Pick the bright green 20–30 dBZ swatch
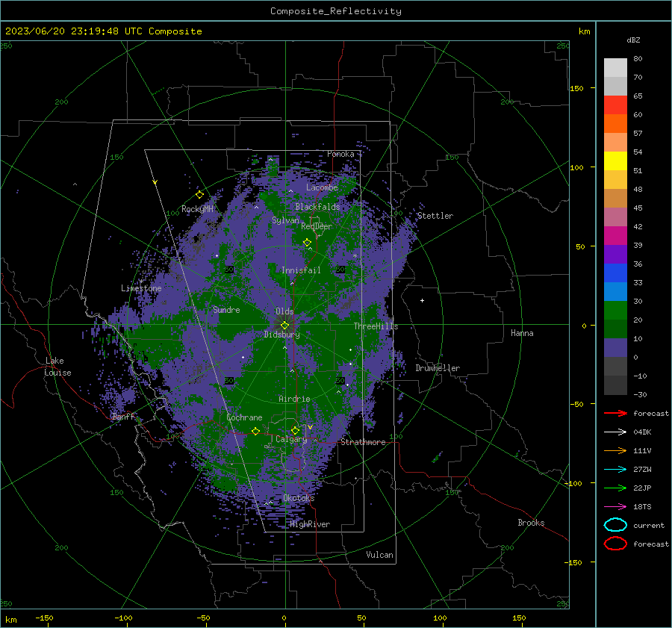 point(615,311)
